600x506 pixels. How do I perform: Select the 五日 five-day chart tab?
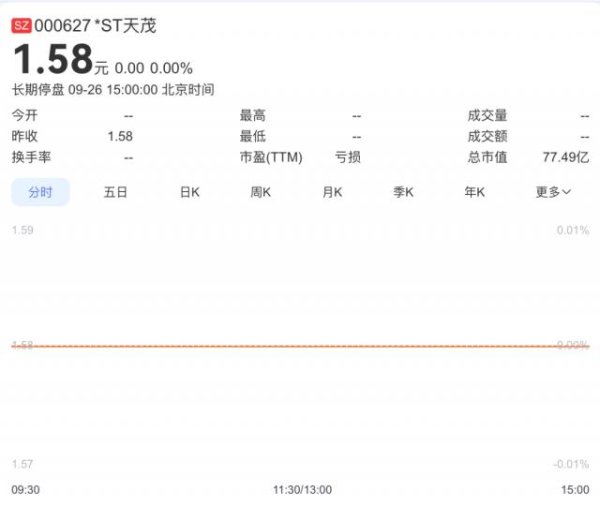pos(115,192)
